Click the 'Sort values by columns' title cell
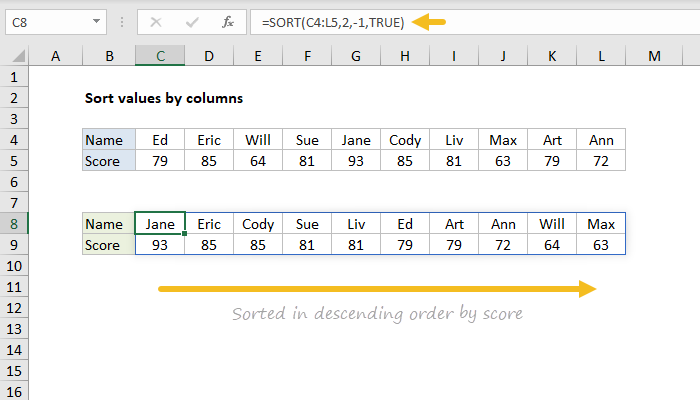700x400 pixels. [x=164, y=98]
